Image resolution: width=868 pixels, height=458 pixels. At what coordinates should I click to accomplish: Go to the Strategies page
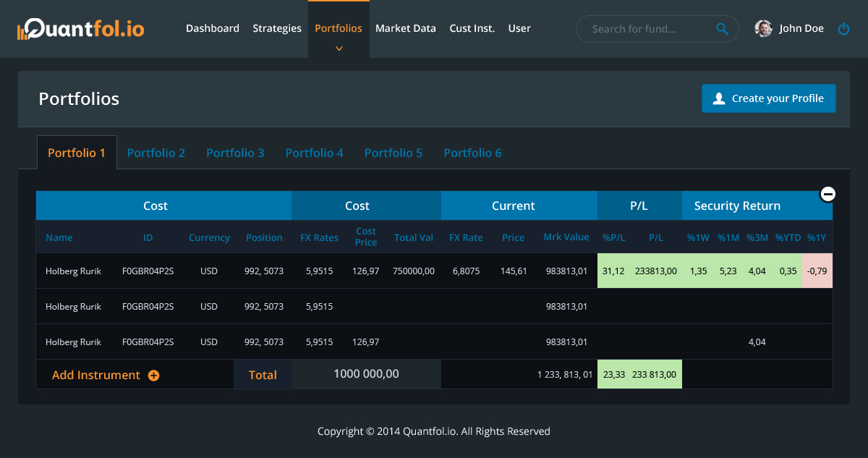click(x=277, y=29)
